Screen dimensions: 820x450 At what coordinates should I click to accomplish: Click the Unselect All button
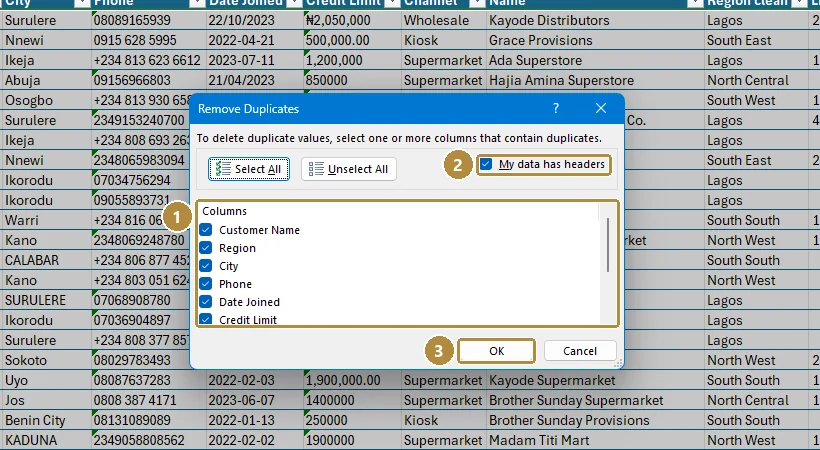tap(349, 169)
